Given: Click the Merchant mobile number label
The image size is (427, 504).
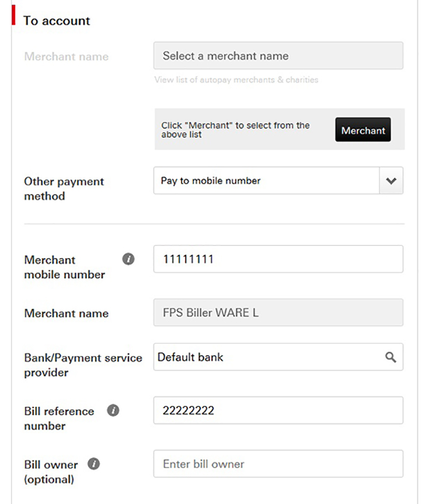Looking at the screenshot, I should 63,267.
